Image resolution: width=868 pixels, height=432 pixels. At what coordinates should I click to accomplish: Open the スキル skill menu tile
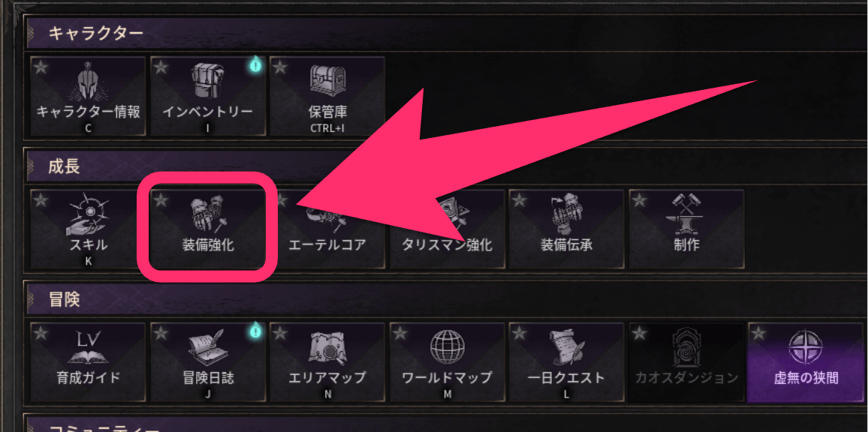point(88,229)
